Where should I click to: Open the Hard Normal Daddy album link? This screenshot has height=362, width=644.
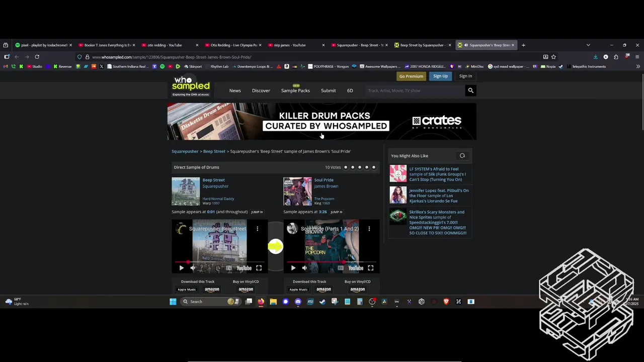[x=218, y=199]
